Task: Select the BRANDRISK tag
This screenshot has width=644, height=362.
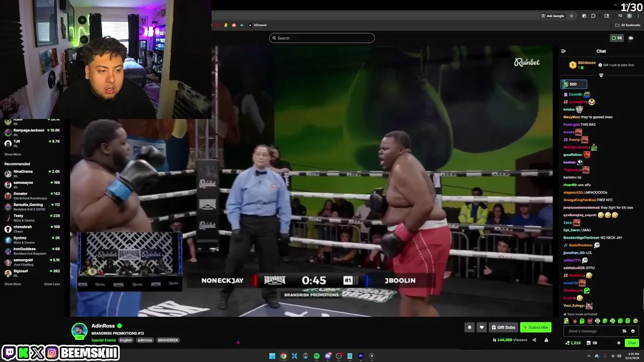Action: pyautogui.click(x=168, y=340)
